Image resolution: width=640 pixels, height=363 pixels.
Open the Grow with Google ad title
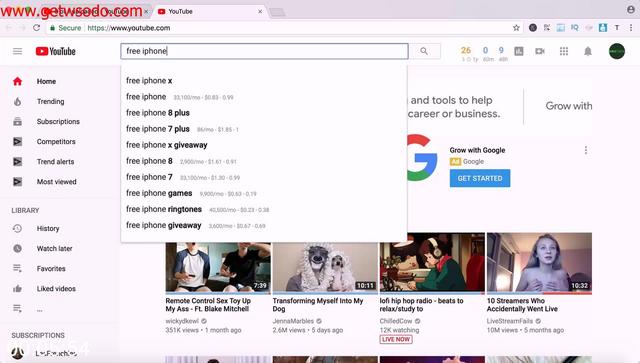click(x=477, y=150)
